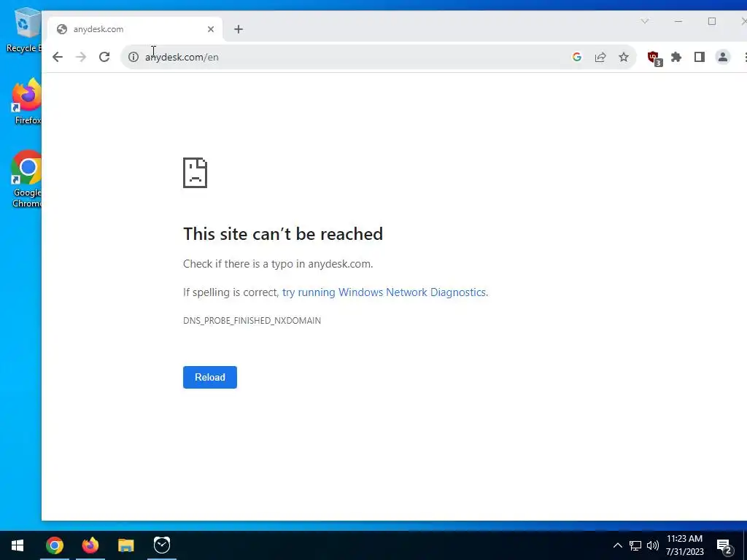Open try running Windows Network Diagnostics link
Viewport: 747px width, 560px height.
(x=385, y=292)
